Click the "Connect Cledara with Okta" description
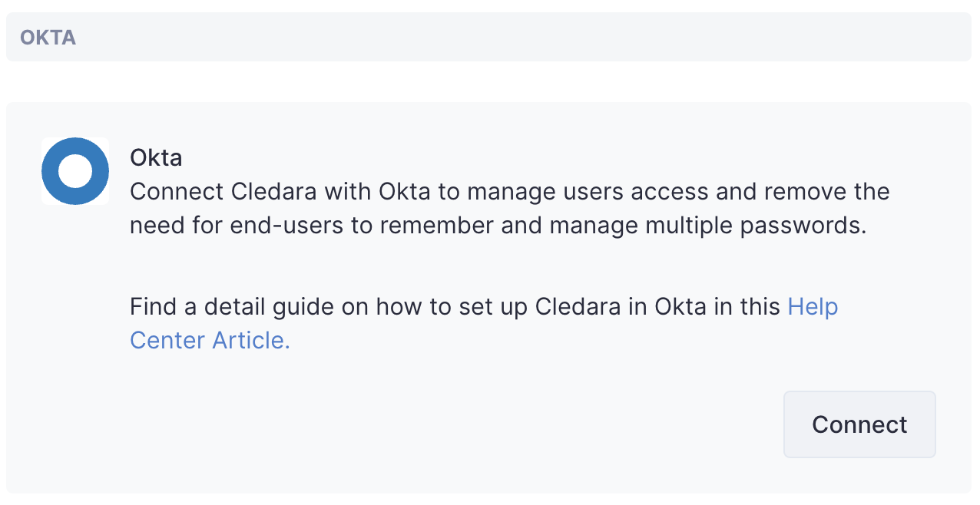The width and height of the screenshot is (980, 505). tap(510, 208)
